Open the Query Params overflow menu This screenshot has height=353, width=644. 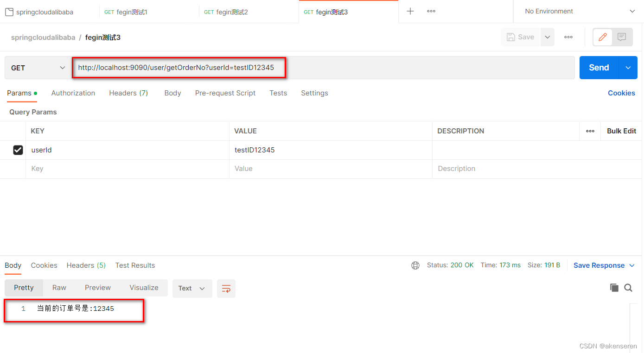pyautogui.click(x=590, y=131)
